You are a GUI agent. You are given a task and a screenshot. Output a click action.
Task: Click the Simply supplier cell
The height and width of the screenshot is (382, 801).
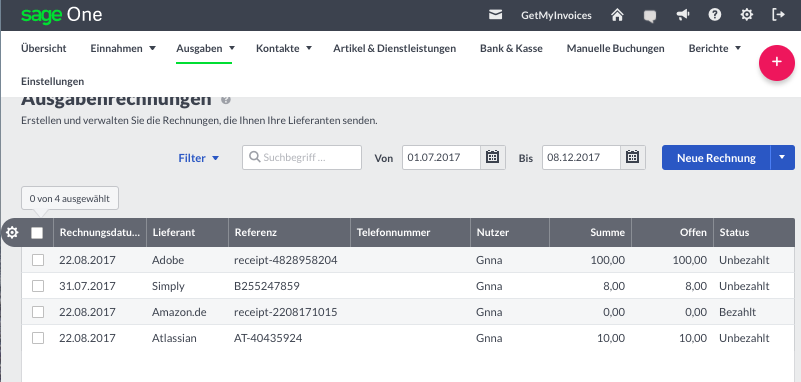(x=168, y=286)
